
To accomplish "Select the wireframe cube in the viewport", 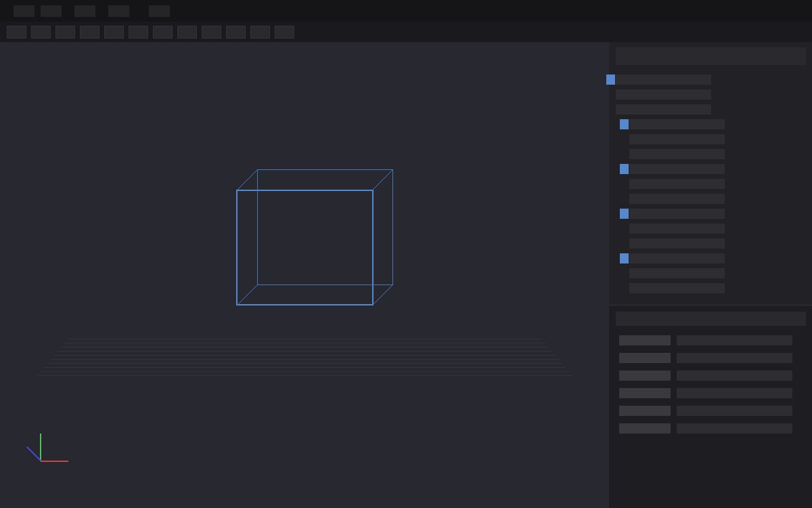I will 315,237.
